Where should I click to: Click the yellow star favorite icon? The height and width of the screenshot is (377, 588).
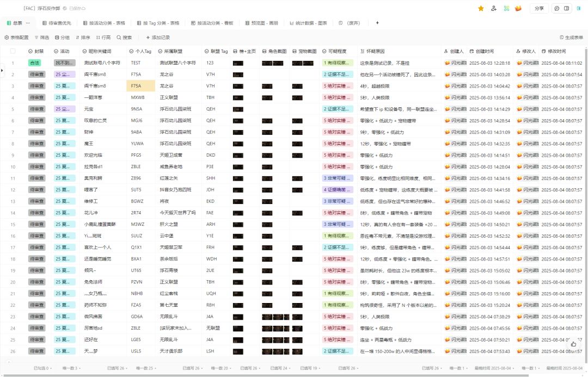coord(481,8)
